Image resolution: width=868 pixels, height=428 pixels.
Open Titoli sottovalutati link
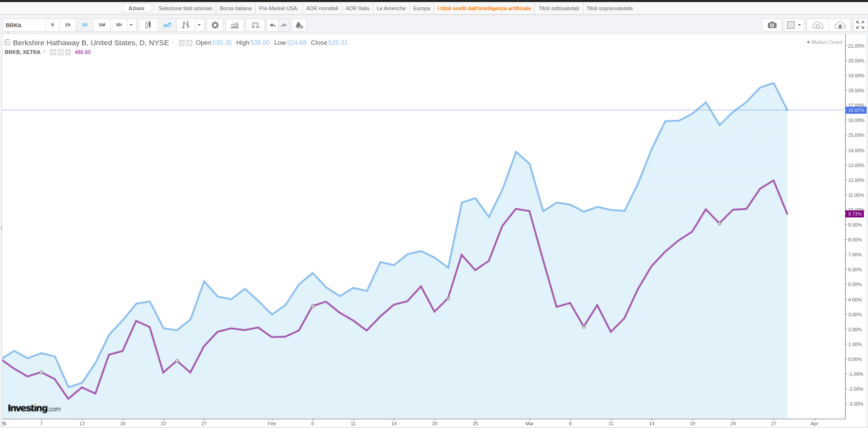[559, 8]
